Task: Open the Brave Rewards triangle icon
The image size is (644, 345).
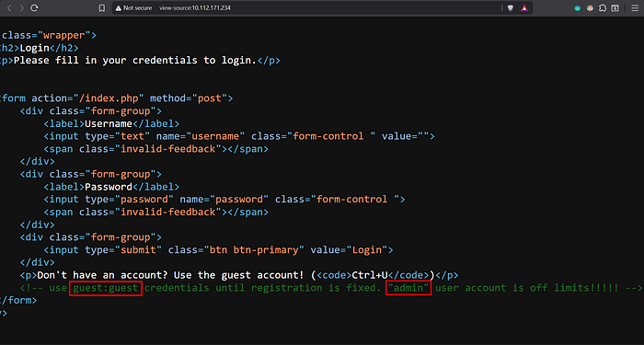Action: 524,7
